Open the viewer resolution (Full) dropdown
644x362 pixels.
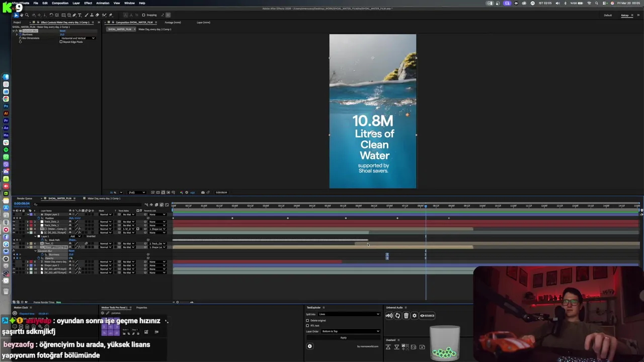tap(137, 192)
